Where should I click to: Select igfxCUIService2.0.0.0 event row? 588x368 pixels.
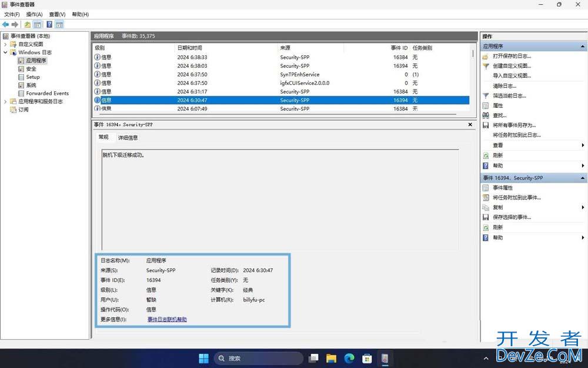pyautogui.click(x=281, y=83)
